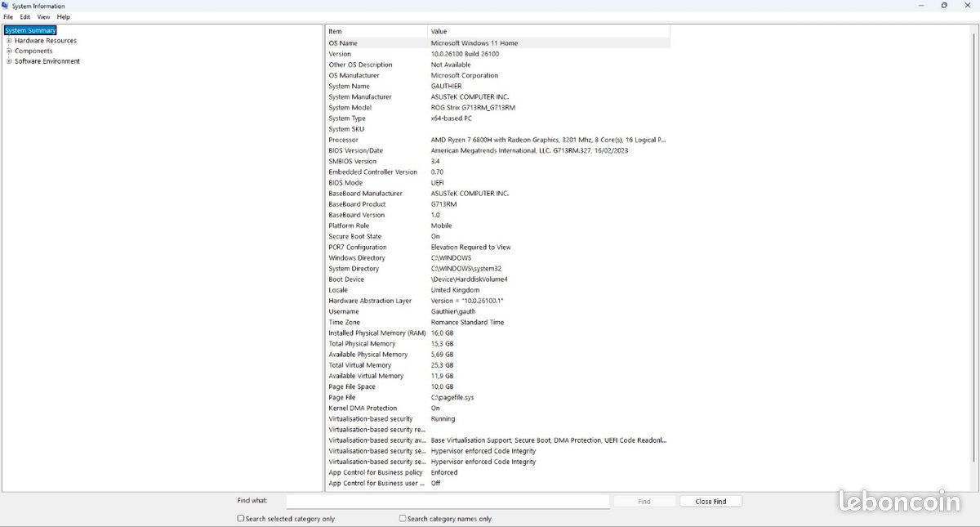980x527 pixels.
Task: Open the Edit menu
Action: click(x=25, y=16)
